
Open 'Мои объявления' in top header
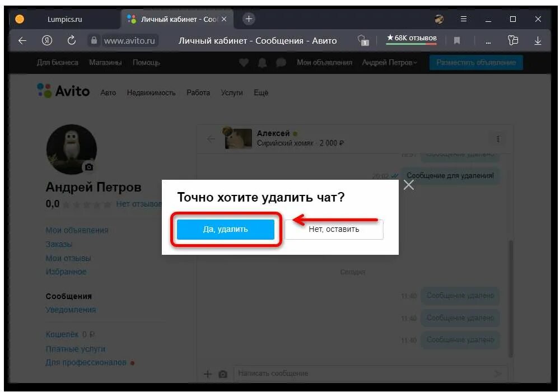tap(325, 63)
